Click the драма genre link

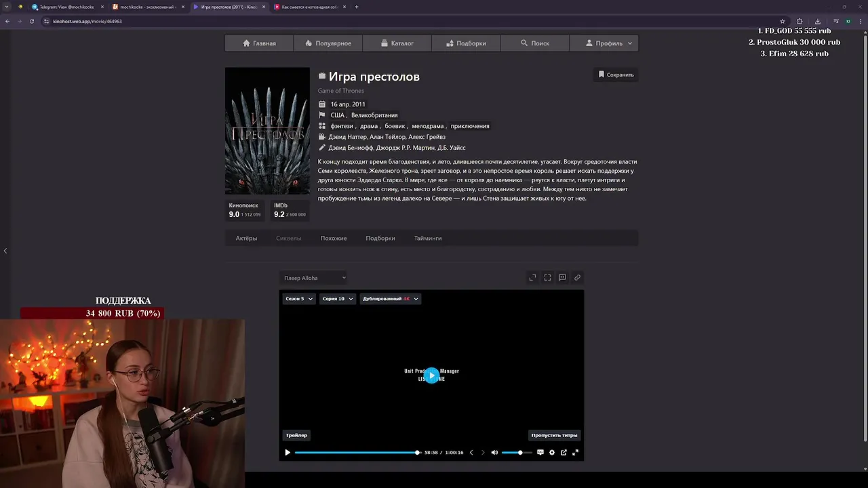click(369, 126)
